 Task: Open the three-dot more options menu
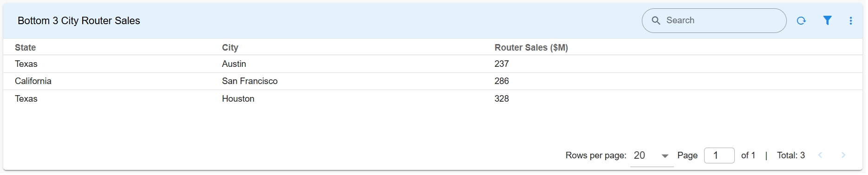851,20
